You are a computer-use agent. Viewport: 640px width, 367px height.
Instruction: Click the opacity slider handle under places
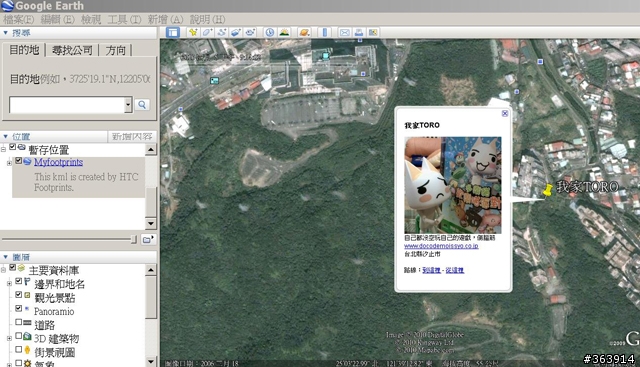(x=133, y=239)
